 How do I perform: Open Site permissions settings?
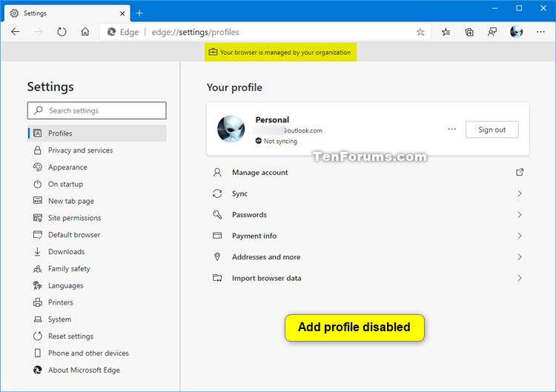pyautogui.click(x=74, y=218)
